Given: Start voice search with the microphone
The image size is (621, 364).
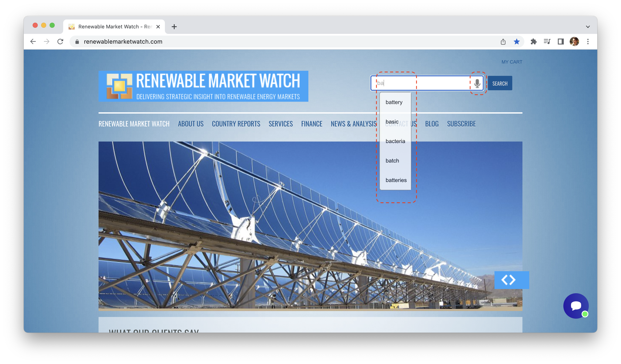Looking at the screenshot, I should coord(477,83).
